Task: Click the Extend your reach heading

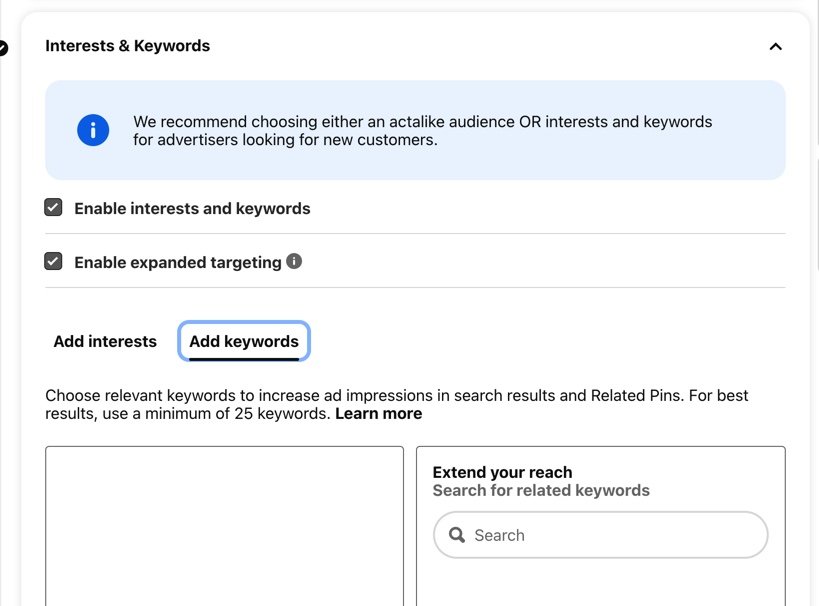Action: pyautogui.click(x=502, y=472)
